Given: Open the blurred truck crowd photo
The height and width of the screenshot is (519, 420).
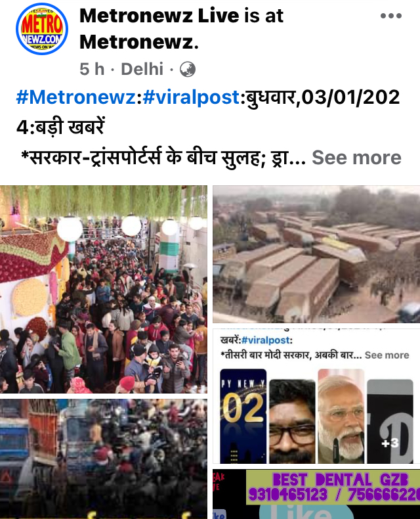Looking at the screenshot, I should [104, 459].
